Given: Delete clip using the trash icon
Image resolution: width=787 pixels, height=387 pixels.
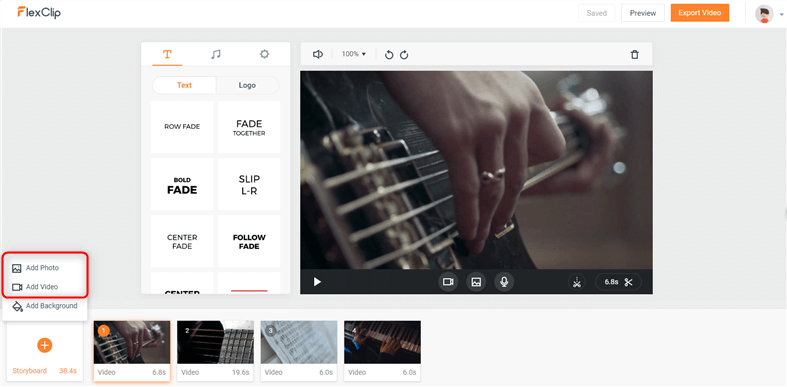Looking at the screenshot, I should 634,54.
